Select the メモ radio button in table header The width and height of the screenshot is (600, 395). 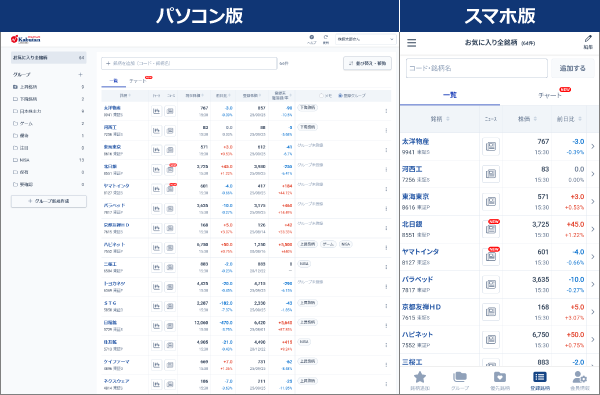321,96
